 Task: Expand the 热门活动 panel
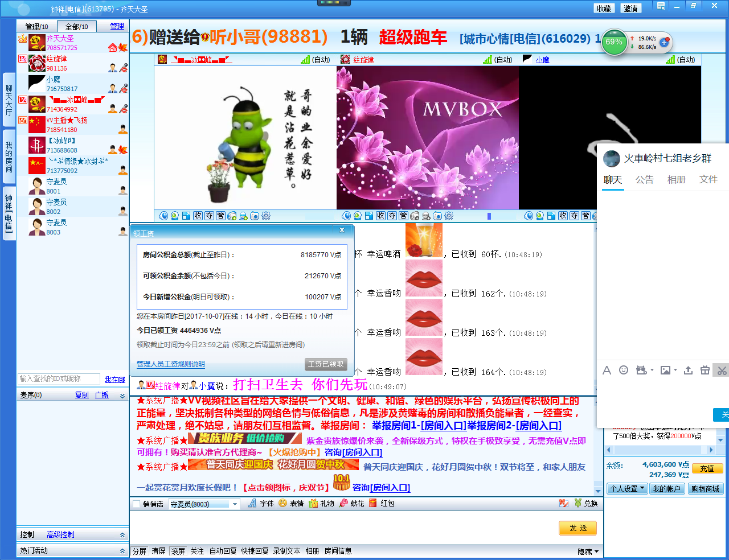[72, 551]
